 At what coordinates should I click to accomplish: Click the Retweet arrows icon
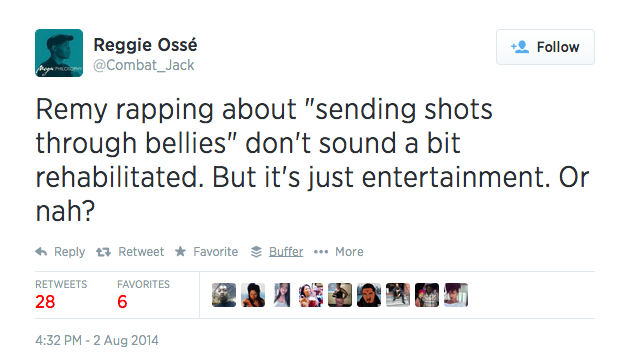103,252
